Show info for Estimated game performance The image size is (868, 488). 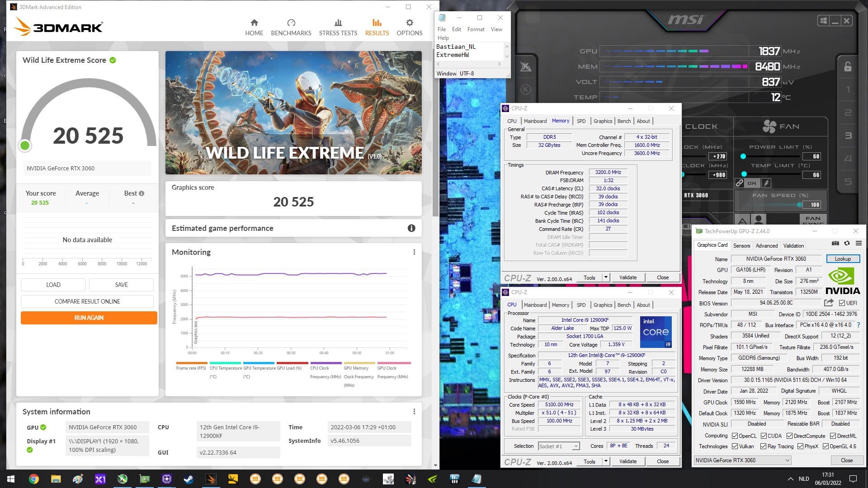[x=411, y=228]
